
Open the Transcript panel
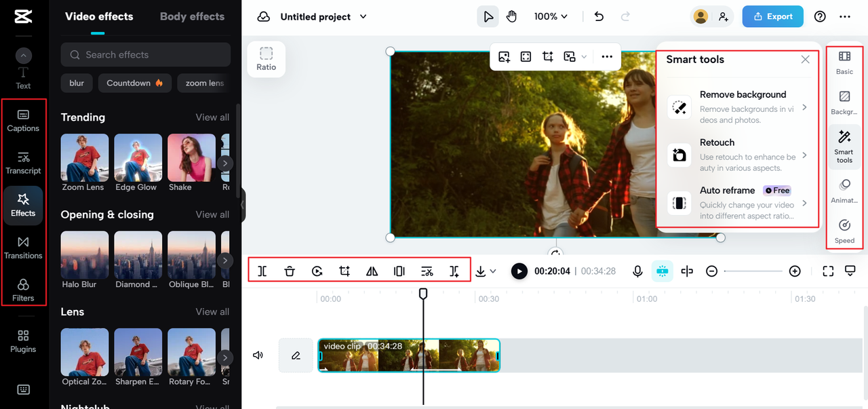(x=23, y=163)
